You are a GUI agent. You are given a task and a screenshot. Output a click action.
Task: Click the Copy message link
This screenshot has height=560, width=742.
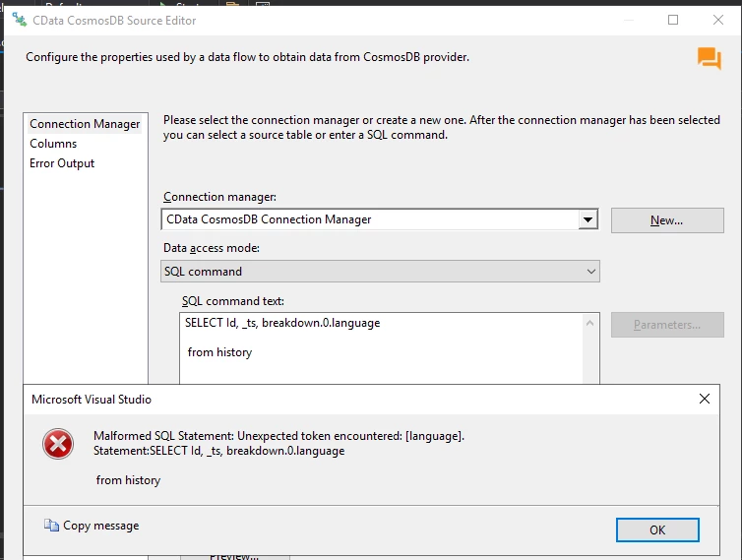(100, 526)
